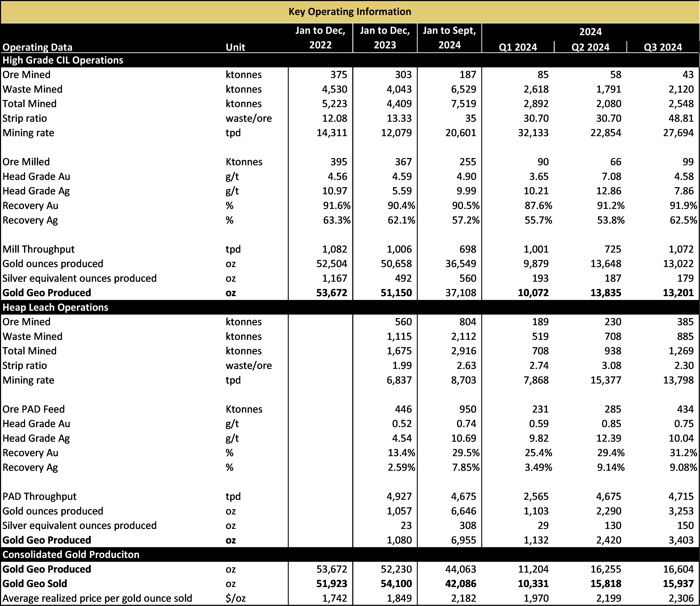Click Average realized price per gold ounce sold

click(97, 599)
